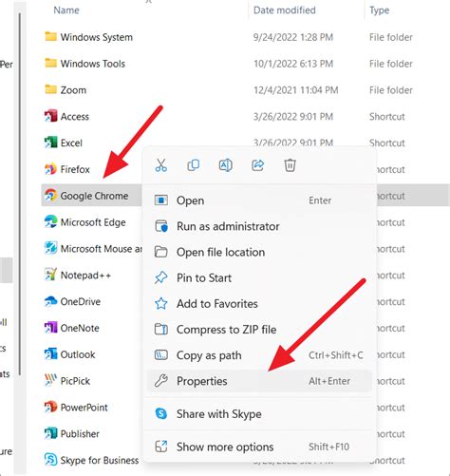Click the Share icon in context menu
The width and height of the screenshot is (450, 476).
(x=257, y=165)
